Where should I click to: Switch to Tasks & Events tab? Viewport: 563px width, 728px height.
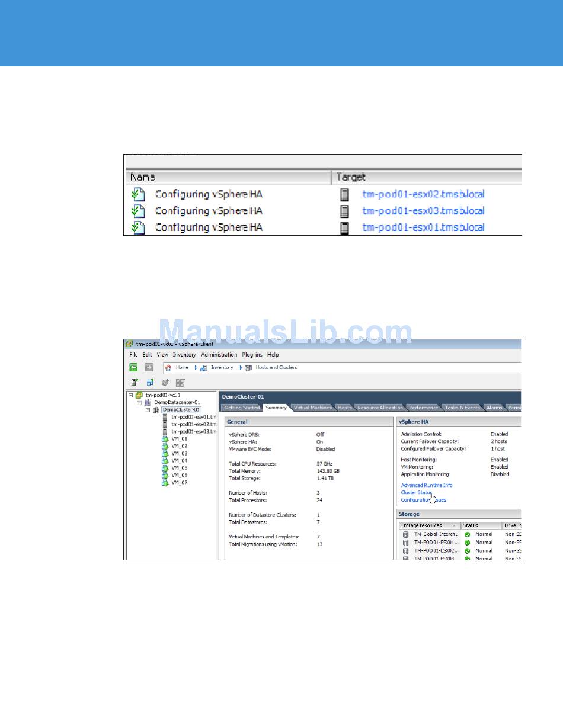[x=462, y=408]
